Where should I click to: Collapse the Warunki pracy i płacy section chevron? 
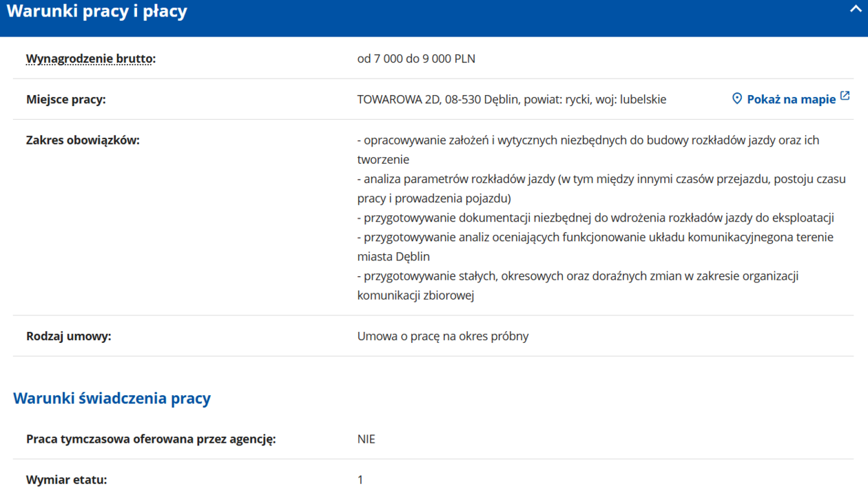point(855,10)
